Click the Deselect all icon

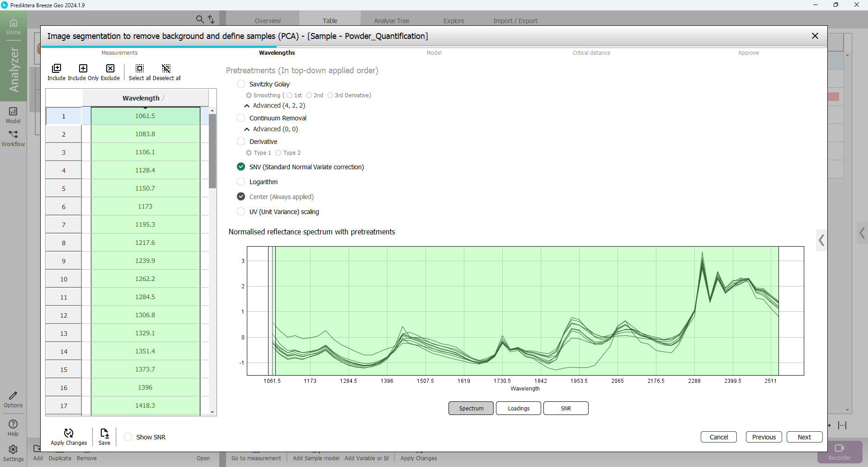(x=166, y=69)
